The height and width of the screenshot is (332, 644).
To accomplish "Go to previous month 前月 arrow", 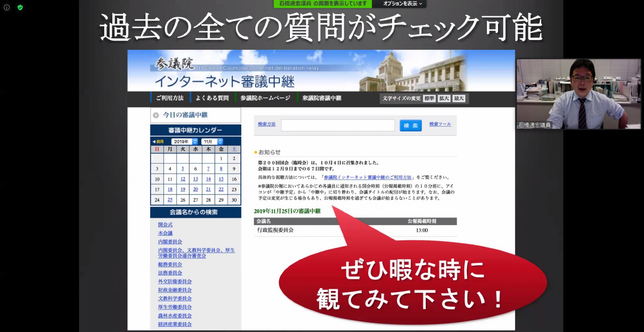I will point(158,142).
